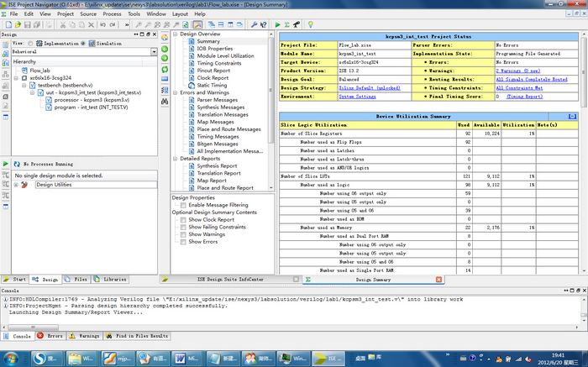This screenshot has height=367, width=588.
Task: Open the All Constraints Met link
Action: 519,88
